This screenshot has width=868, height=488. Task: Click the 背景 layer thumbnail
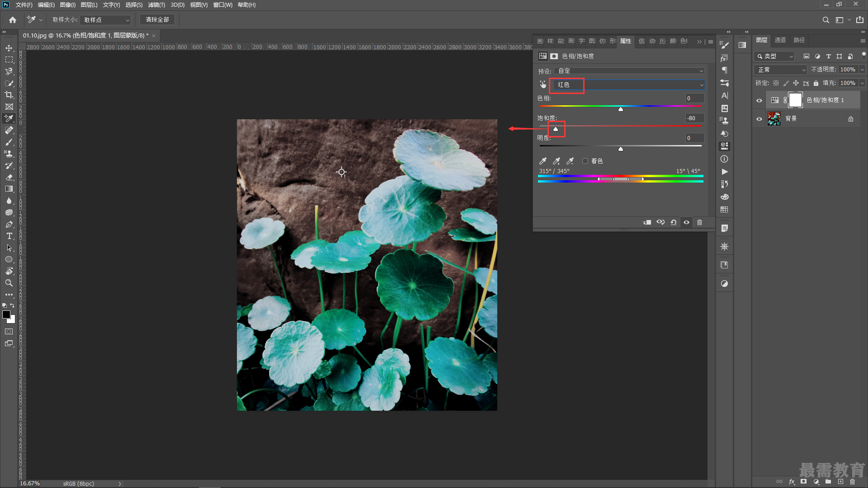(774, 119)
